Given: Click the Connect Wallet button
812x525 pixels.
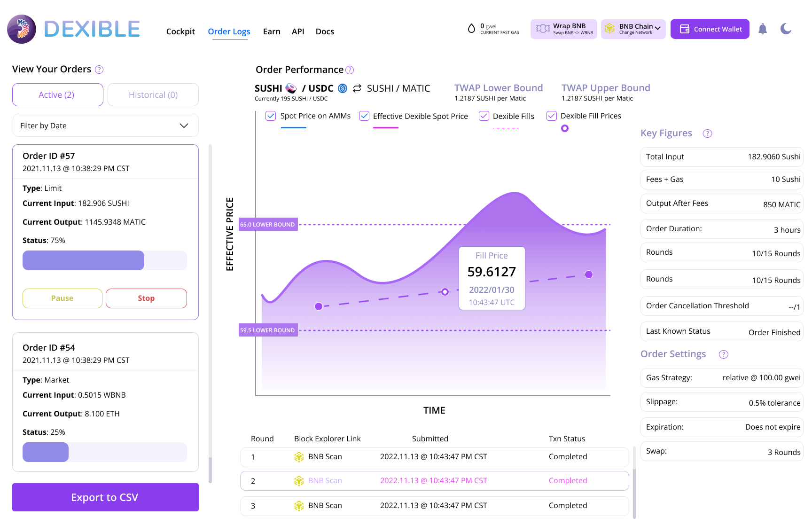Looking at the screenshot, I should 710,29.
